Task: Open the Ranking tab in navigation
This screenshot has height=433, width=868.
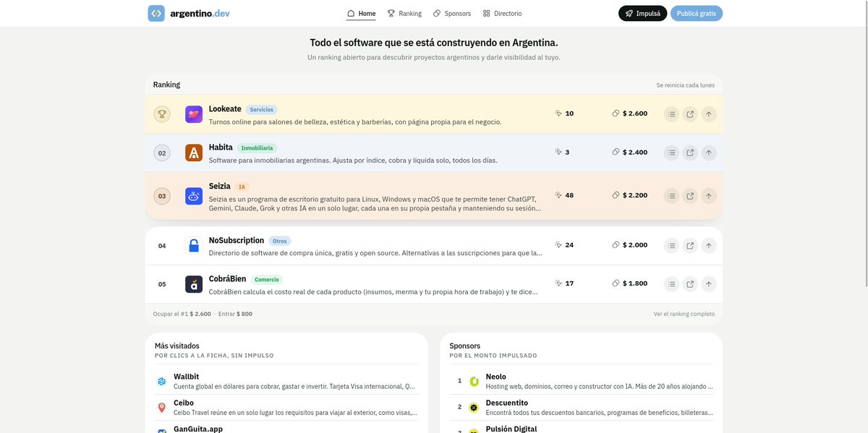Action: click(404, 13)
